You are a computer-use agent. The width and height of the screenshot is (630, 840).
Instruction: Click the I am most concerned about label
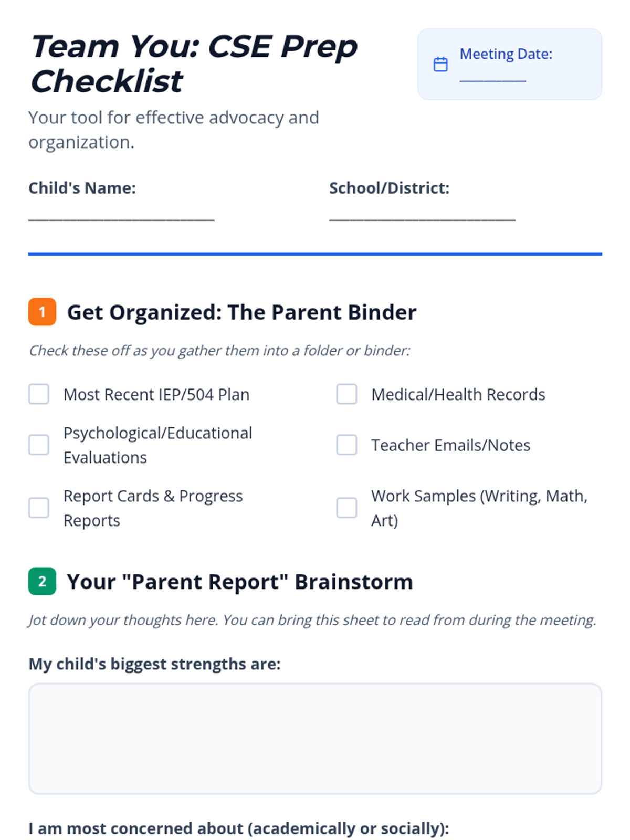(239, 828)
